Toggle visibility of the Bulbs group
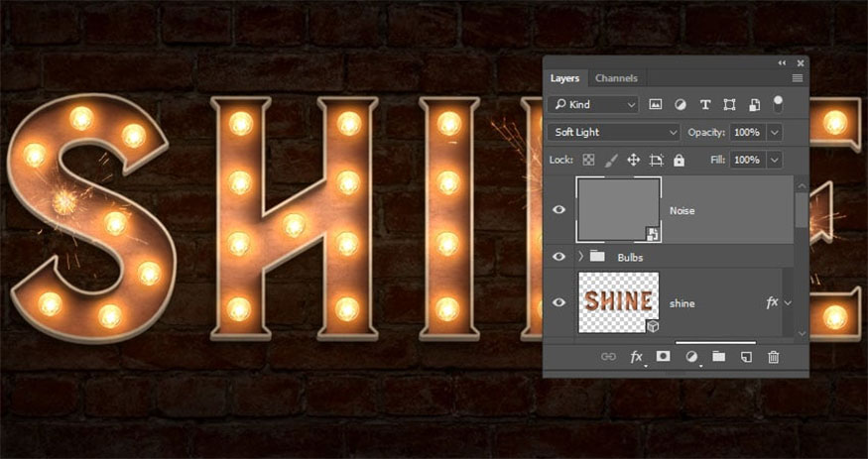The image size is (868, 459). pos(558,257)
